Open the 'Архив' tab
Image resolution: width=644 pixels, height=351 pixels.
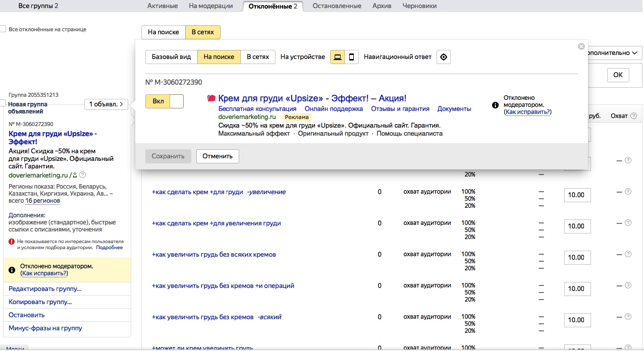[382, 6]
